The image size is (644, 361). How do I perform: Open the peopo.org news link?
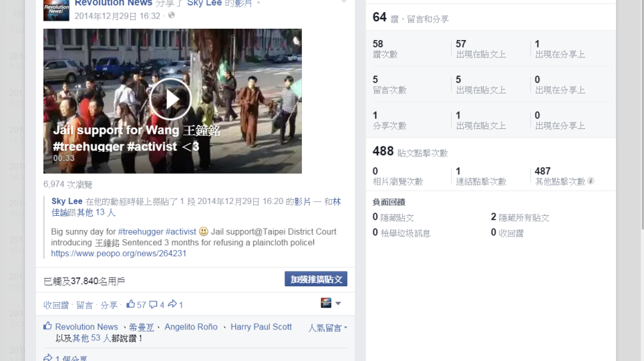[118, 254]
